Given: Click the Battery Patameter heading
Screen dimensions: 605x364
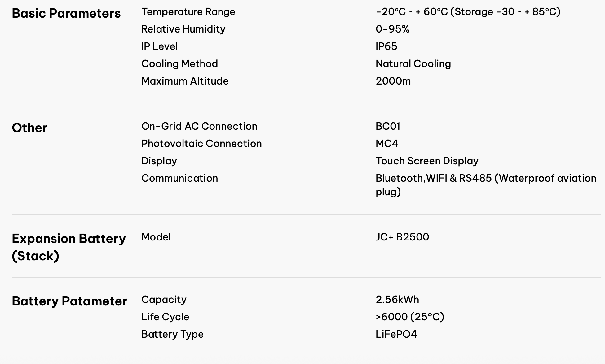Looking at the screenshot, I should [69, 301].
